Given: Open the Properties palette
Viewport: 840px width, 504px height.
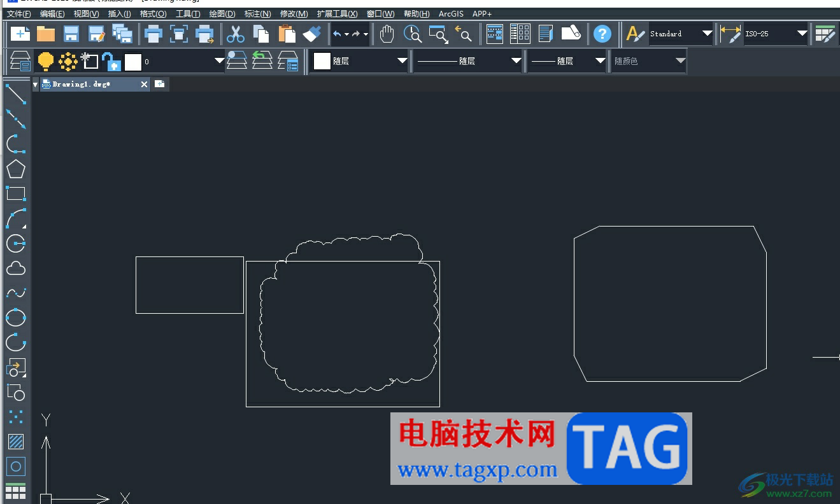Looking at the screenshot, I should 495,34.
